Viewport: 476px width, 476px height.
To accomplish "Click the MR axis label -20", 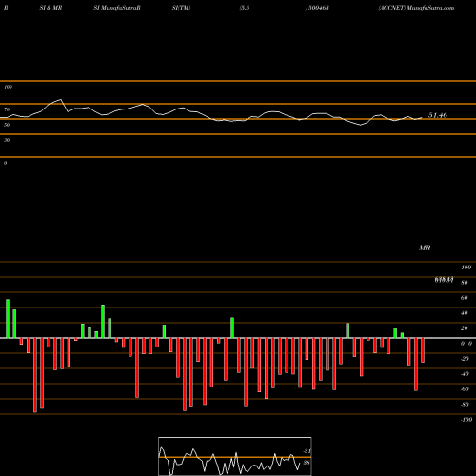I will tap(465, 359).
